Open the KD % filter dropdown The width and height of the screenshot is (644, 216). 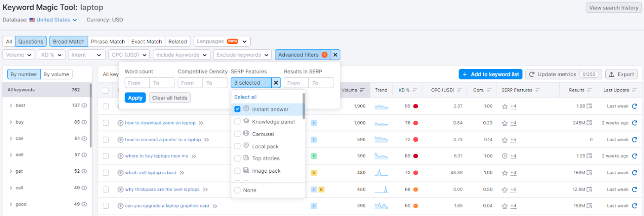click(52, 55)
